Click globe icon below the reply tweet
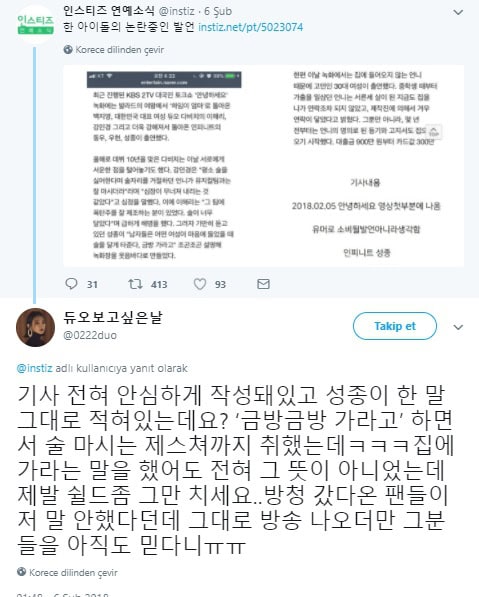Image resolution: width=479 pixels, height=597 pixels. click(x=22, y=572)
